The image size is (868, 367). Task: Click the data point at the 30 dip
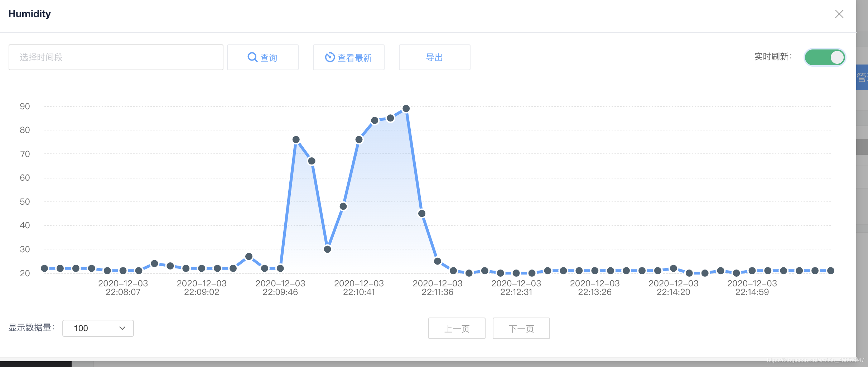(327, 249)
